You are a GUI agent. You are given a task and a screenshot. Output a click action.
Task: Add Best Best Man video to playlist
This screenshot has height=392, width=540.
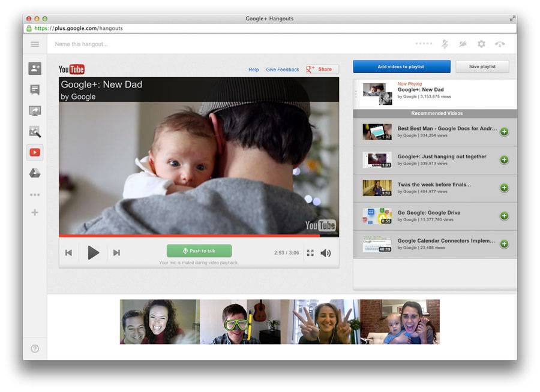504,132
